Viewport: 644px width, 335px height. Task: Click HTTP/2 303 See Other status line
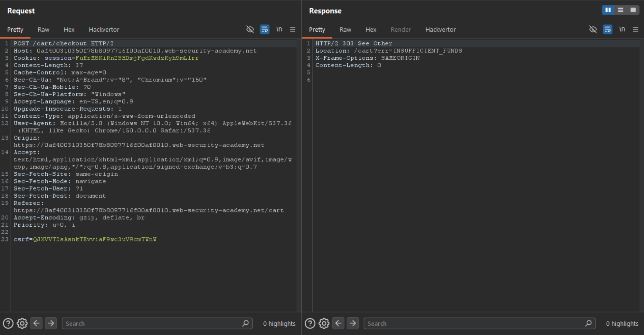(354, 44)
